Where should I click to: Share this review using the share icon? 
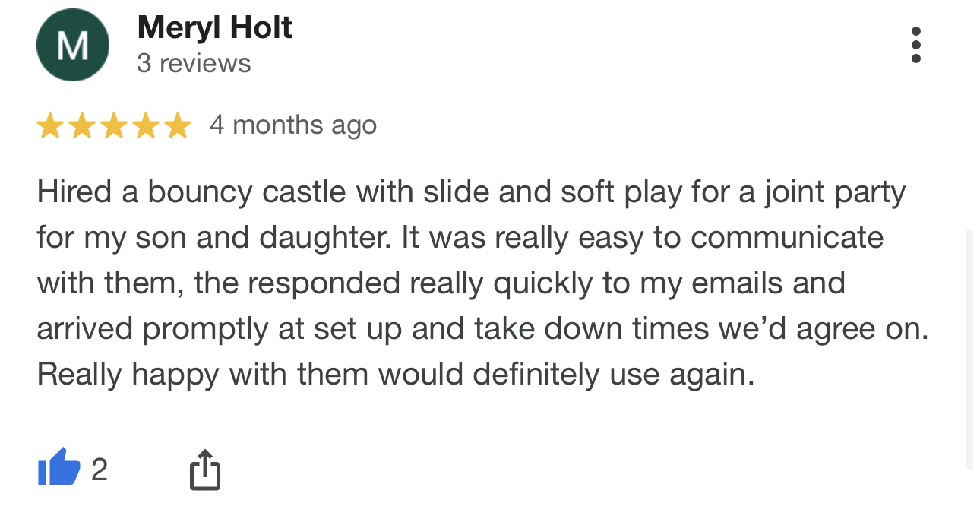pos(204,469)
